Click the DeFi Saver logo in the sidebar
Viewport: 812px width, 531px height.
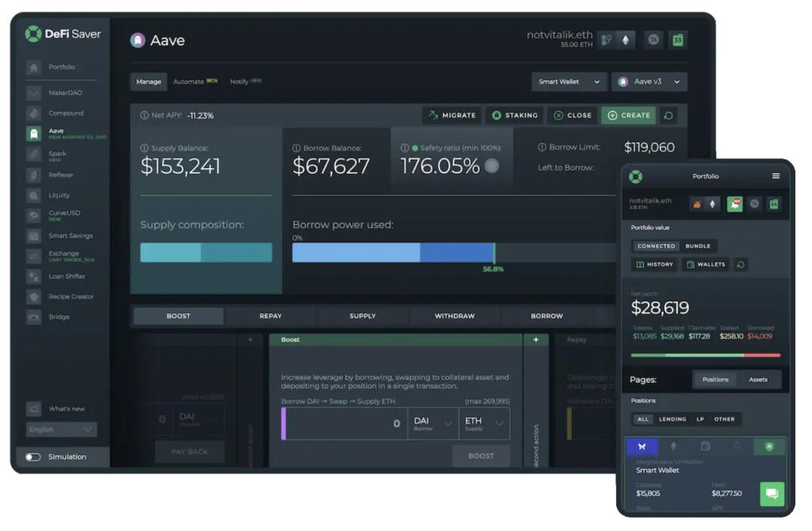click(x=63, y=34)
